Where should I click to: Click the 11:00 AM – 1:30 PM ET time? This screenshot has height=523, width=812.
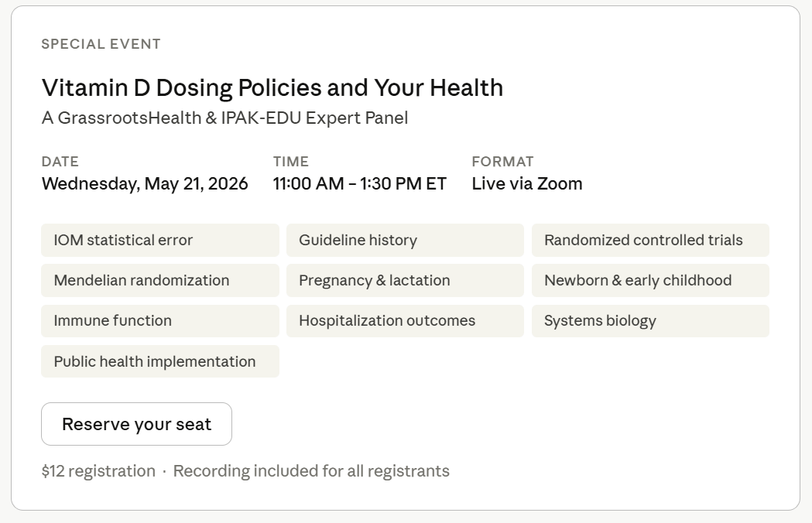tap(360, 184)
